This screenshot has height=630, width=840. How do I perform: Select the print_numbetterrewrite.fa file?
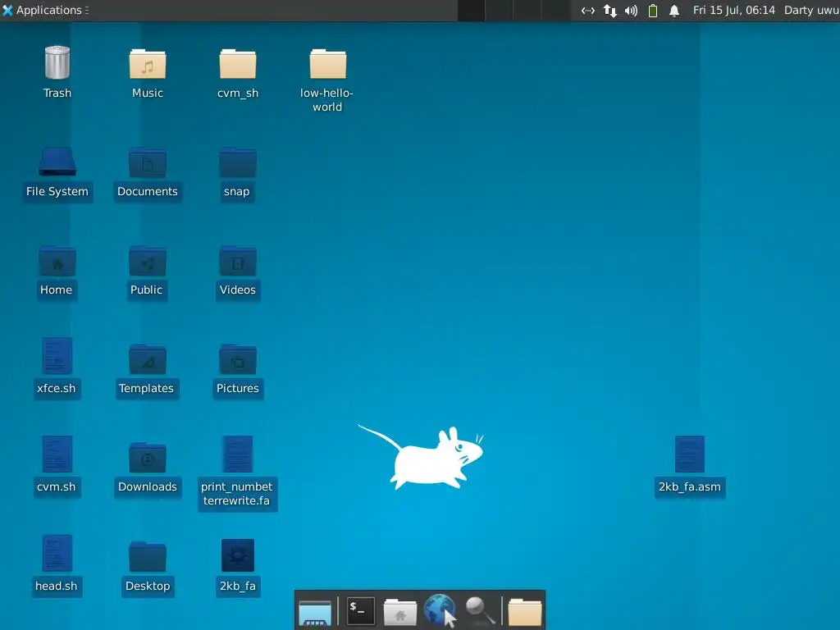point(237,454)
